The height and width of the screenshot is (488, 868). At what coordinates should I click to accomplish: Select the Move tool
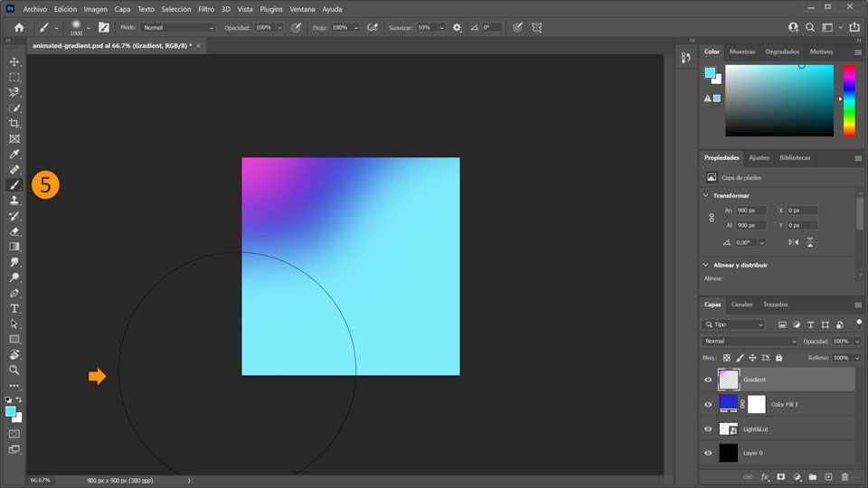tap(14, 61)
